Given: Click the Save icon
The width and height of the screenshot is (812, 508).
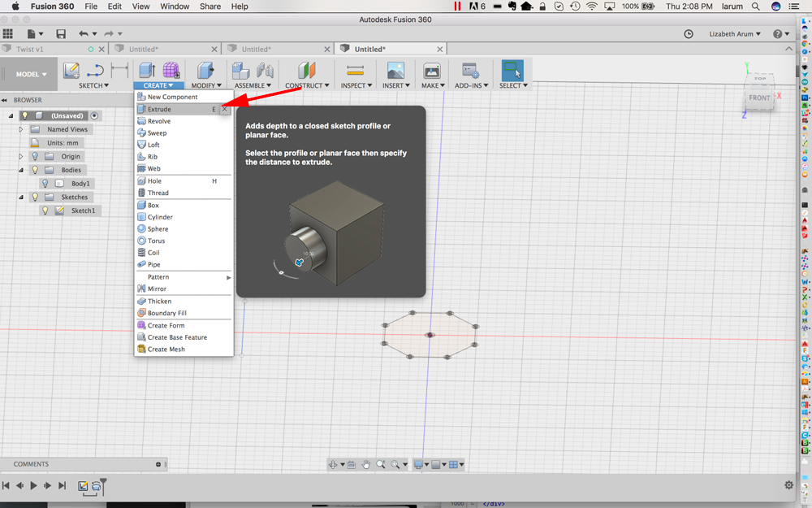Looking at the screenshot, I should pyautogui.click(x=61, y=33).
